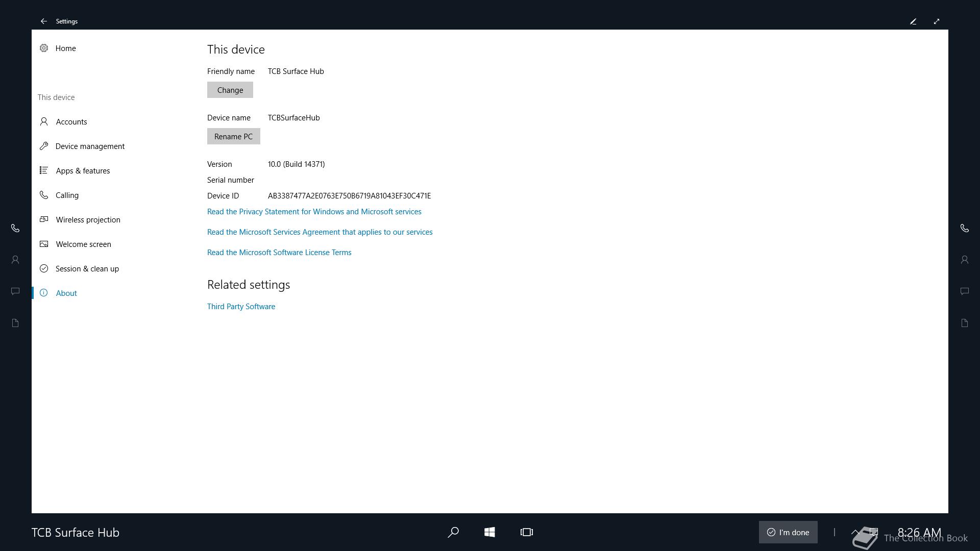
Task: Open the pen annotation icon in title bar
Action: tap(913, 21)
